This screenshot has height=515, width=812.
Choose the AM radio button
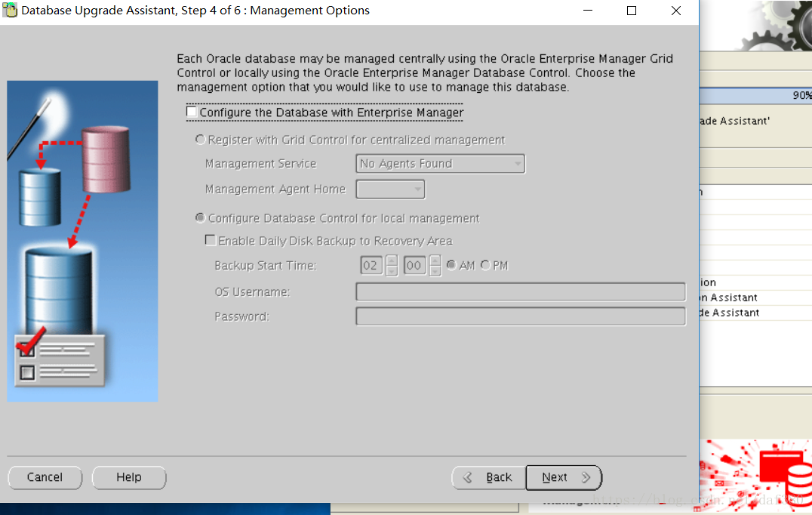click(x=451, y=265)
